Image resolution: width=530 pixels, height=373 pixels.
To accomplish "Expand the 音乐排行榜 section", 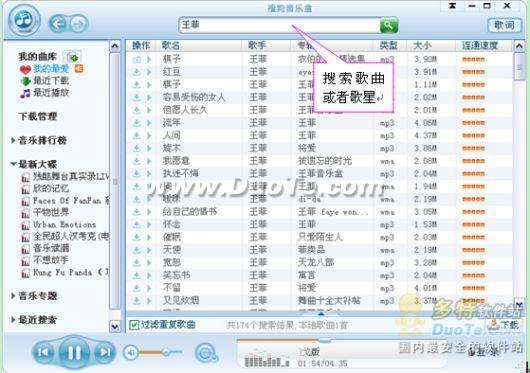I will click(x=39, y=140).
